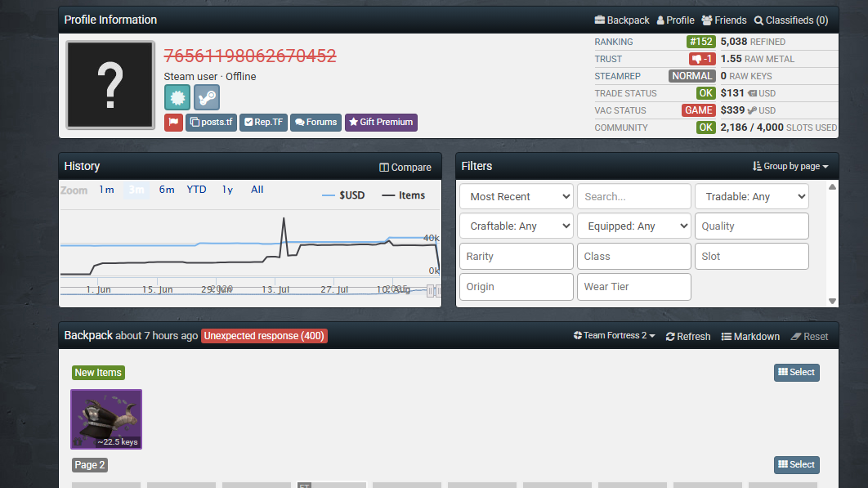The width and height of the screenshot is (868, 488).
Task: Click the Community OK badge
Action: pos(706,128)
